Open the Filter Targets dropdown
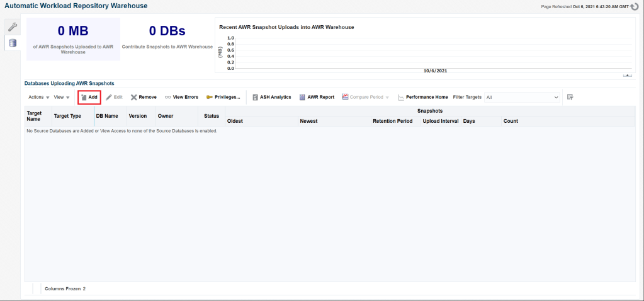The width and height of the screenshot is (644, 301). pos(522,98)
